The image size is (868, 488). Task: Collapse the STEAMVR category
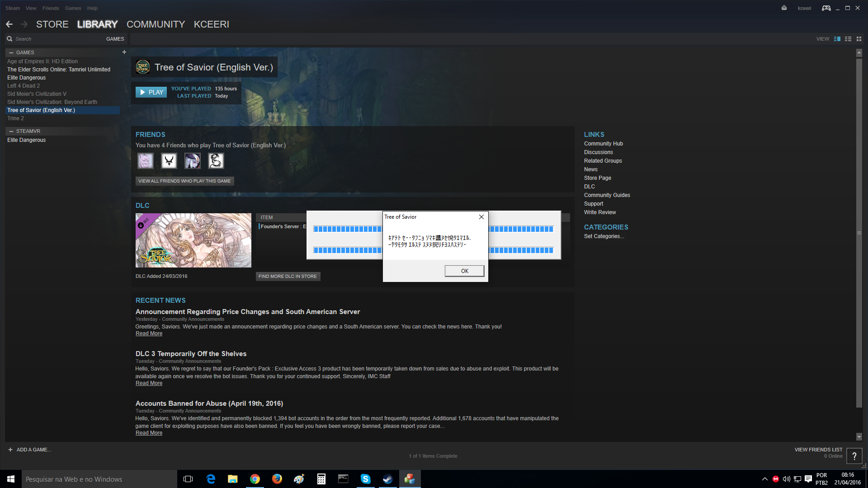pos(11,131)
